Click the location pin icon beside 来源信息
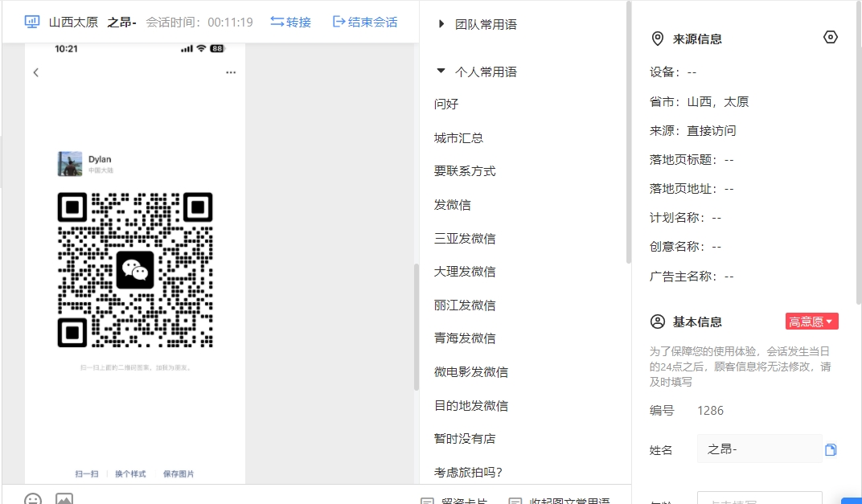The height and width of the screenshot is (504, 862). click(x=658, y=39)
